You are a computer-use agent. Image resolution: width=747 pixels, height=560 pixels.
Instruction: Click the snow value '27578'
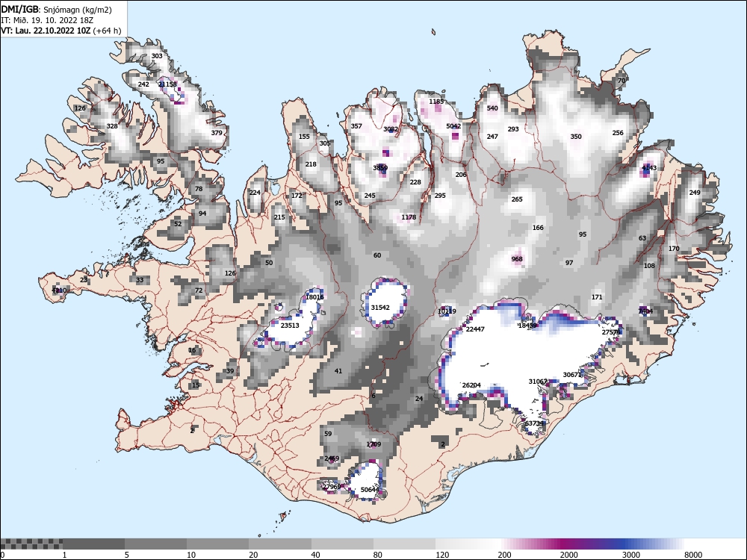coord(611,332)
